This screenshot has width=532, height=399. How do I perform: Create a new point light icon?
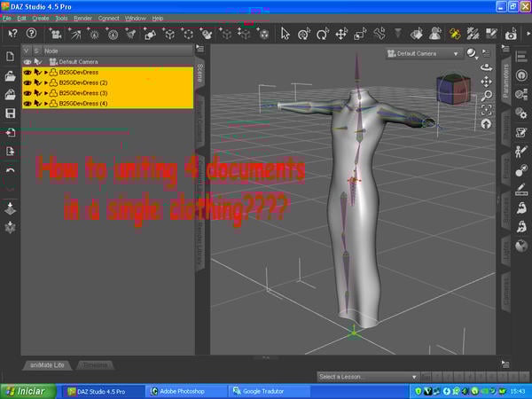[94, 34]
